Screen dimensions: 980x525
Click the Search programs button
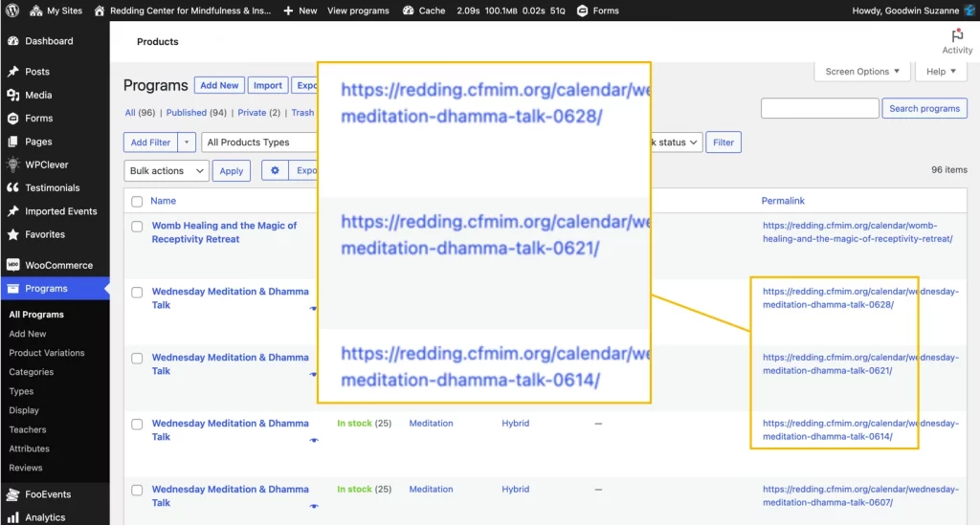pyautogui.click(x=924, y=109)
